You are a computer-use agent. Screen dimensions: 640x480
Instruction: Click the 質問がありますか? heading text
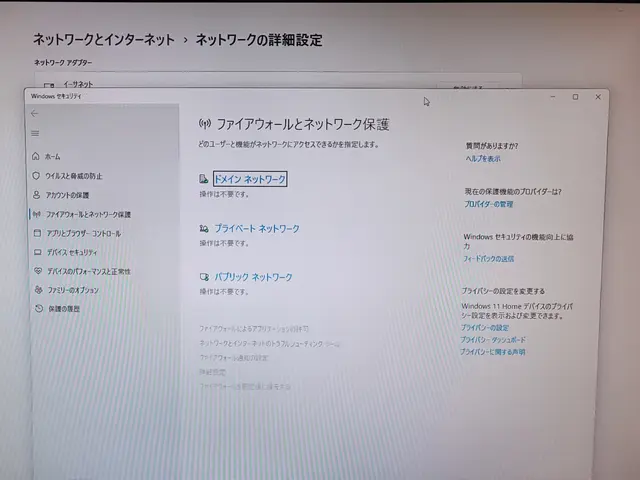[492, 146]
